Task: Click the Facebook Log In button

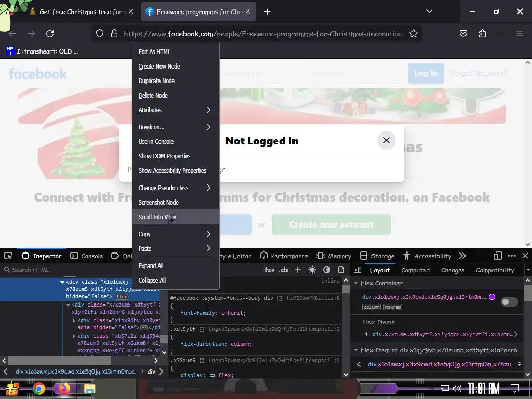Action: coord(426,73)
